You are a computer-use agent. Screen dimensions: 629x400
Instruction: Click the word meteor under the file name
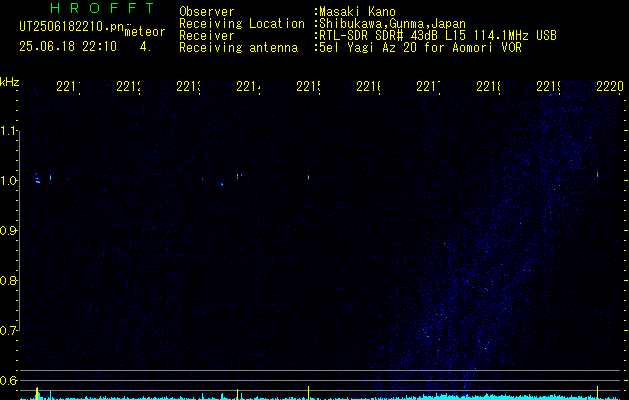tap(145, 32)
